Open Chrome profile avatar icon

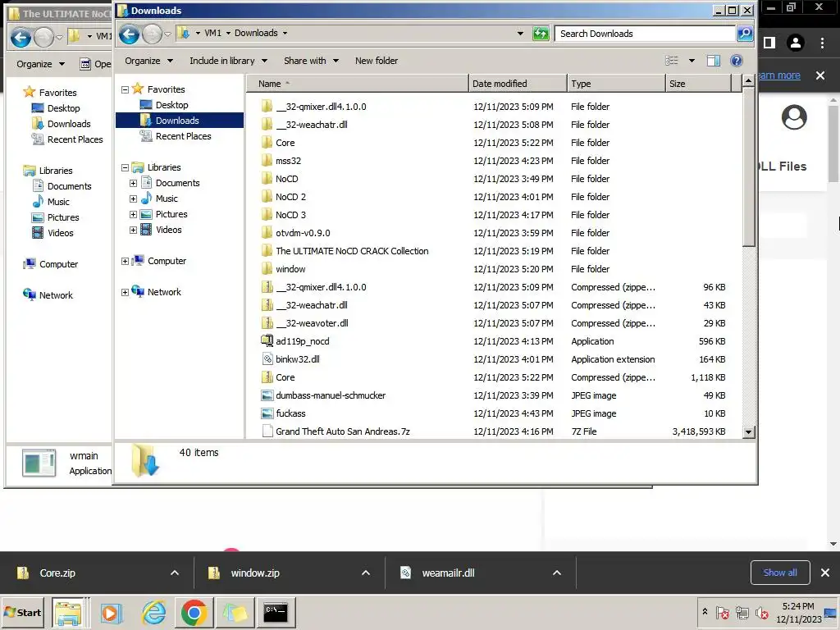pyautogui.click(x=795, y=43)
